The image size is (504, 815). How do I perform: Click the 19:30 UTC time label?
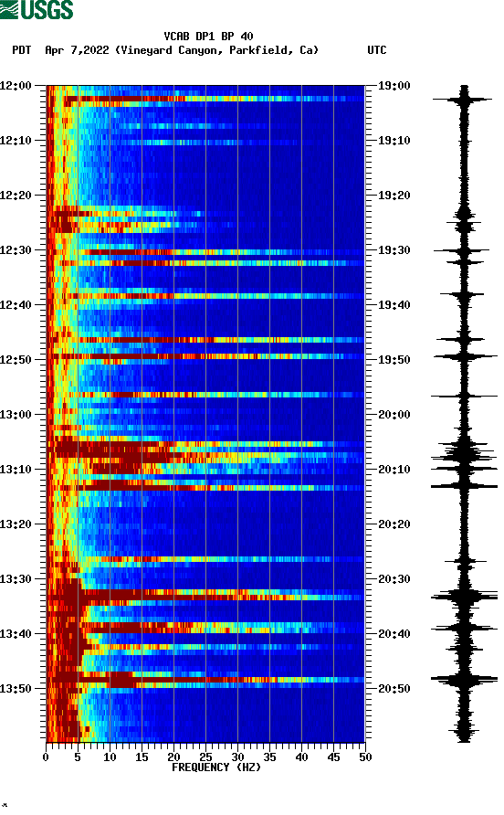pos(394,250)
